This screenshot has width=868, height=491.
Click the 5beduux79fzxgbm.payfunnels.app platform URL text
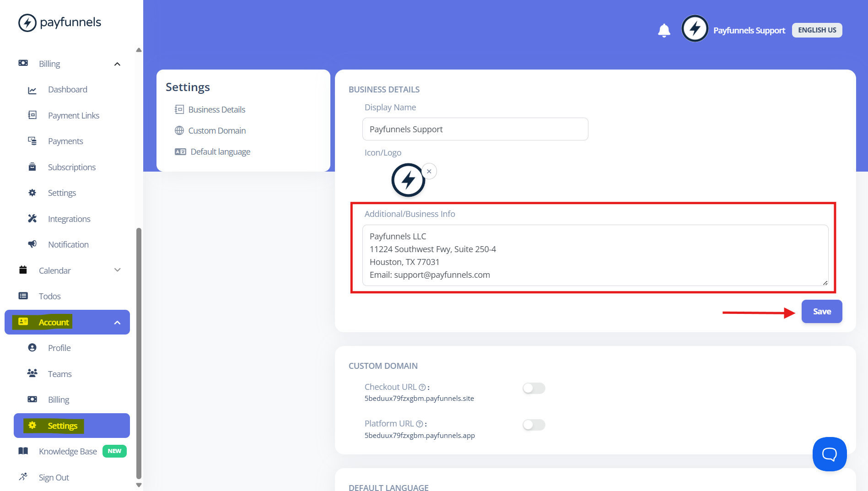[420, 436]
